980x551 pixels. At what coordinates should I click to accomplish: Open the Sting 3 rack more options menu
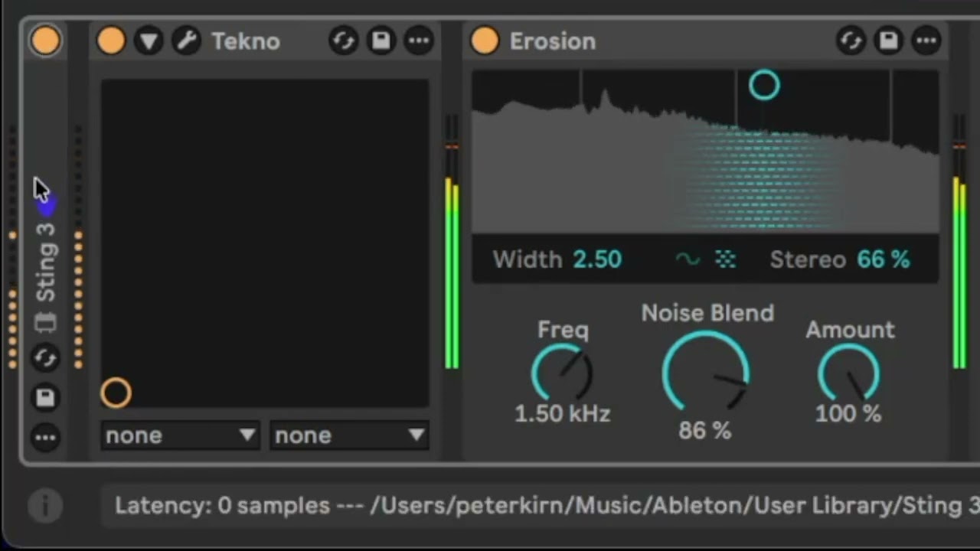tap(45, 438)
